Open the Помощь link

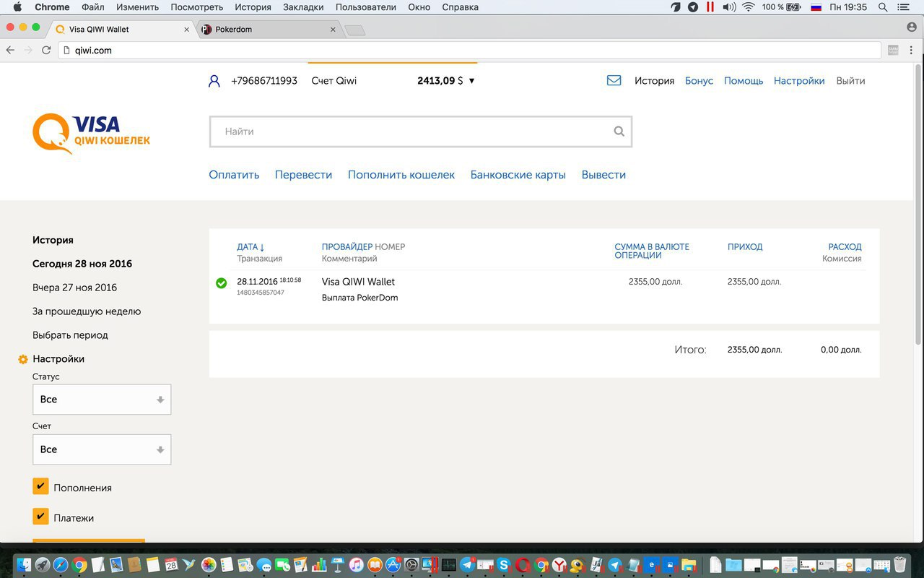[744, 81]
